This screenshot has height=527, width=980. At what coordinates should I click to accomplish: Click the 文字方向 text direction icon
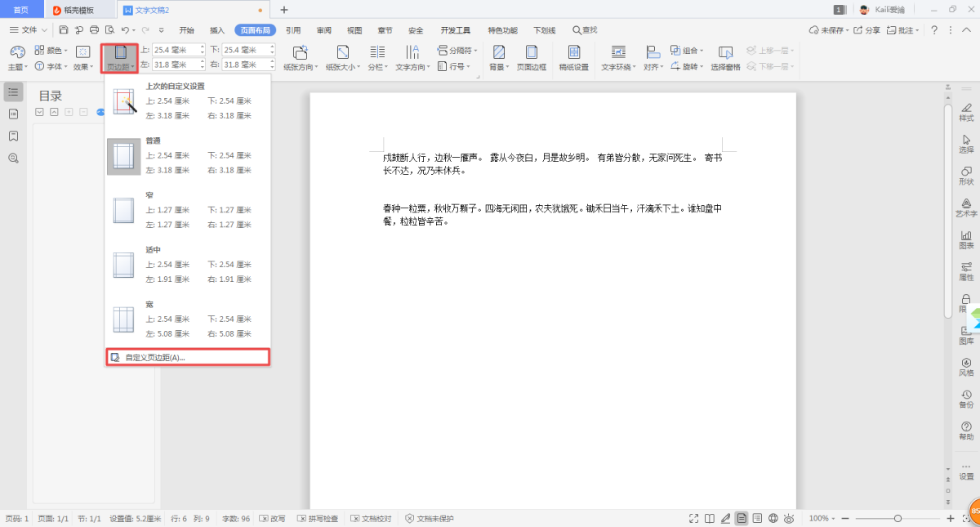(x=412, y=52)
